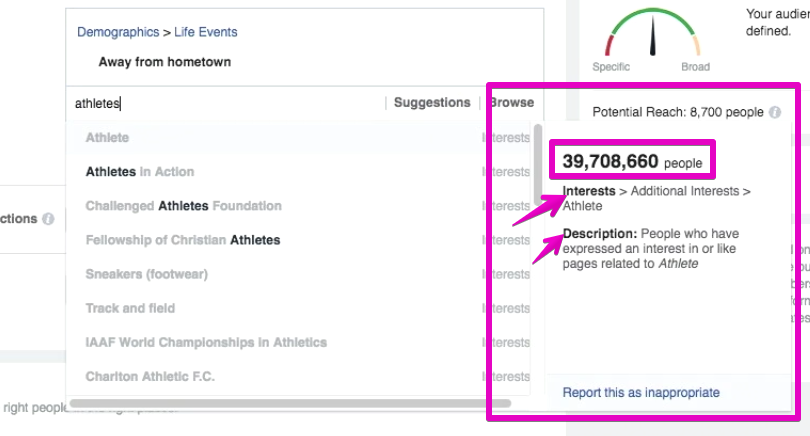Click the horizontal scrollbar below suggestions

290,403
